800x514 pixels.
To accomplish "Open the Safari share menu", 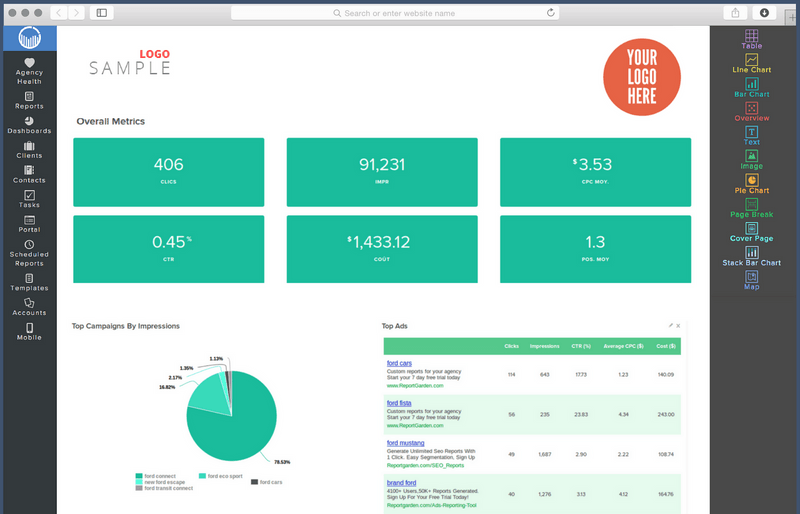I will [x=735, y=13].
